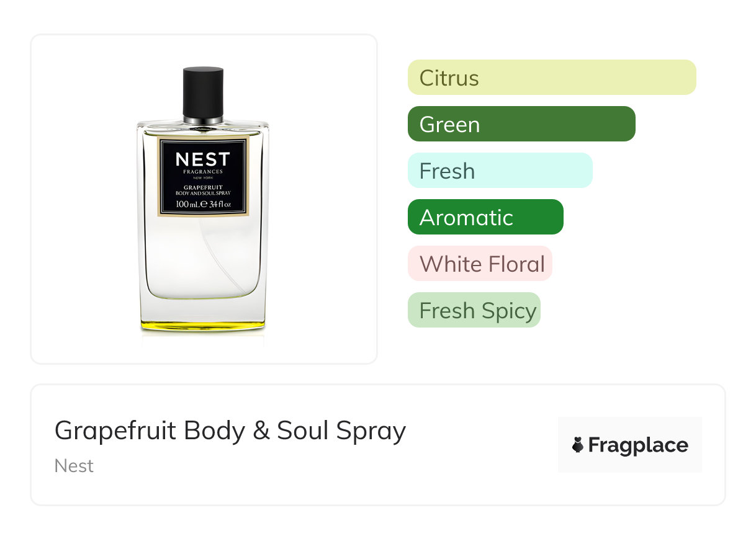Viewport: 756px width, 536px height.
Task: Click the dark Green accord bar
Action: point(521,124)
